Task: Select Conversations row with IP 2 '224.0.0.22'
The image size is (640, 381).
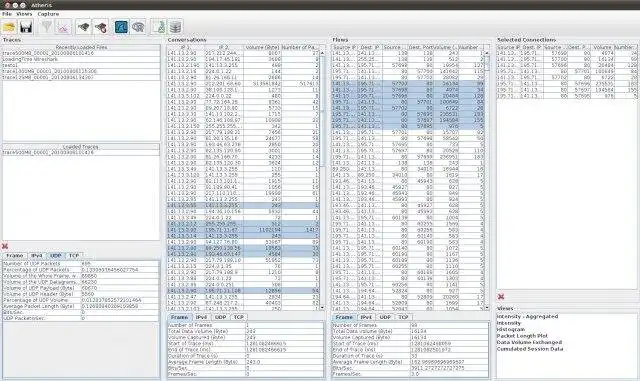Action: coord(243,96)
